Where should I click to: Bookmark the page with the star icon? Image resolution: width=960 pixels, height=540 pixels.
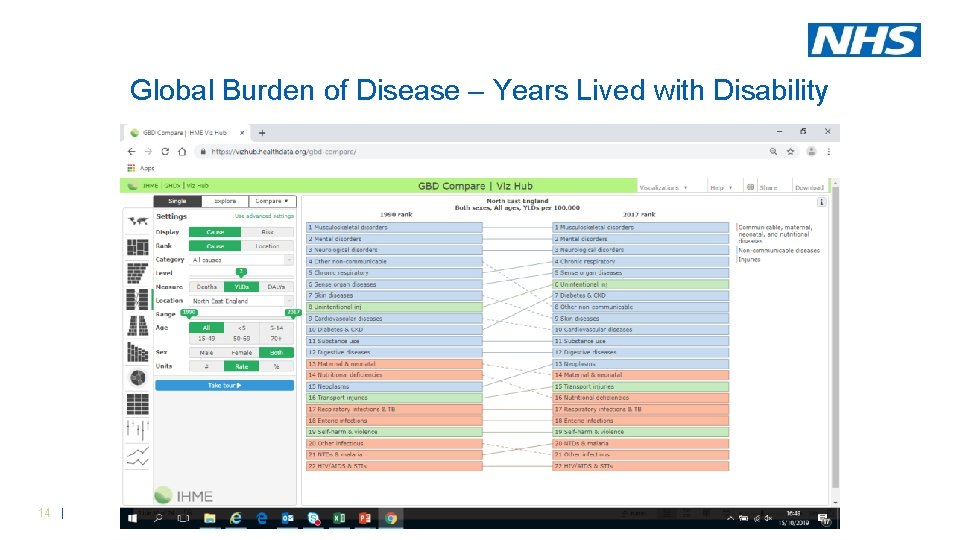tap(790, 151)
